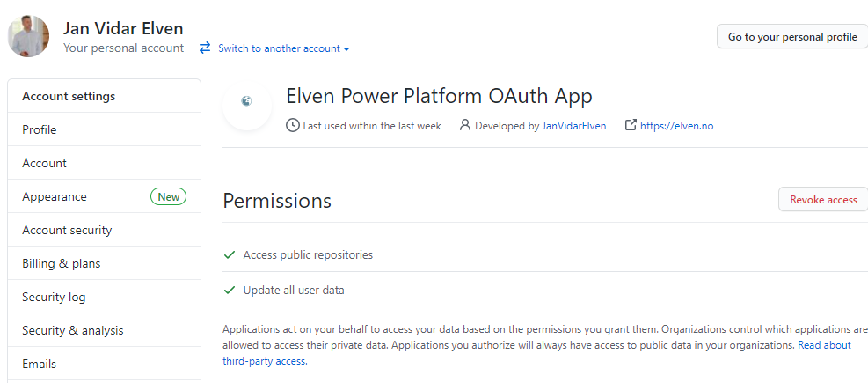The image size is (868, 383).
Task: Open Profile settings in sidebar
Action: coord(104,129)
